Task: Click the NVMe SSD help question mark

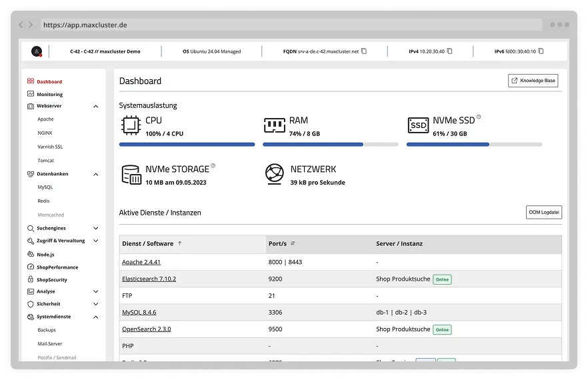Action: pyautogui.click(x=479, y=117)
